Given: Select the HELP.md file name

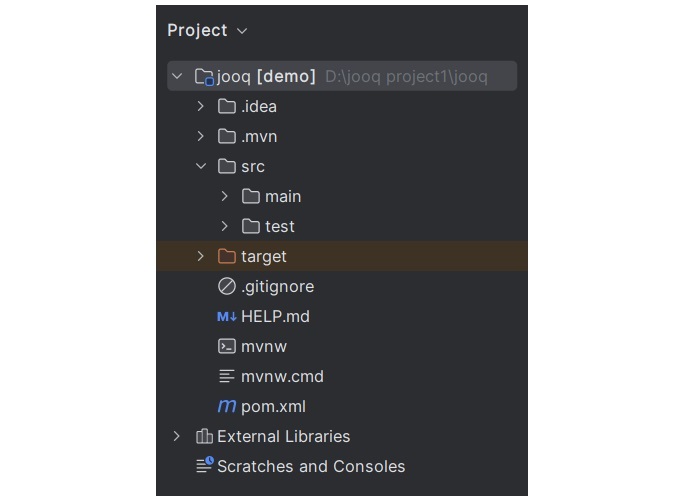Looking at the screenshot, I should (275, 316).
